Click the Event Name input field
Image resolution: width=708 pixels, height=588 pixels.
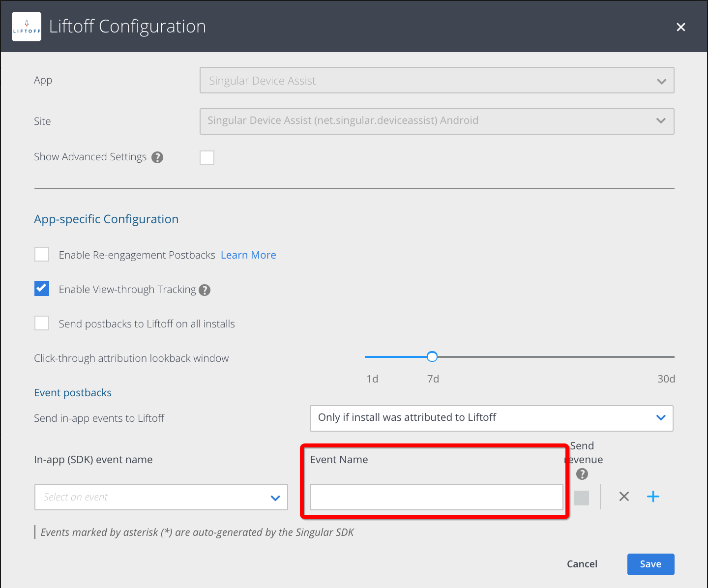[x=437, y=497]
